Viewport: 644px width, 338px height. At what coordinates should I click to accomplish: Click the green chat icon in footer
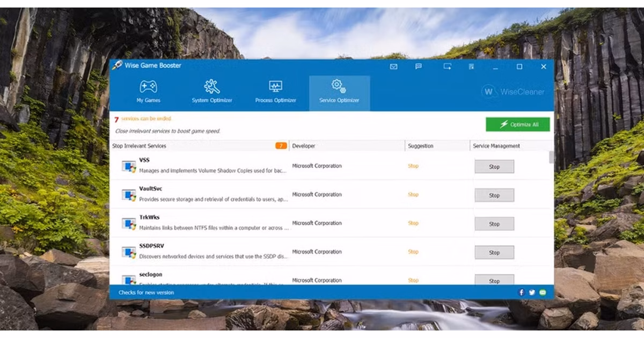(x=543, y=292)
